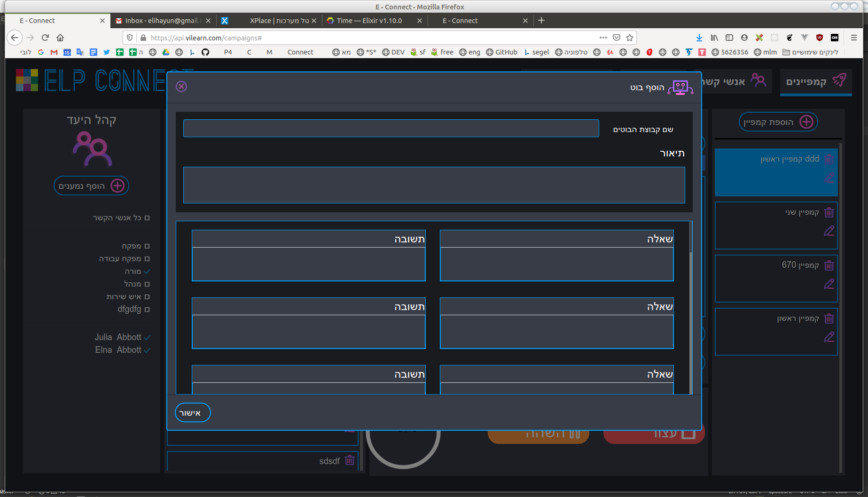Click the CSS extension icon
The height and width of the screenshot is (497, 868).
[x=835, y=38]
